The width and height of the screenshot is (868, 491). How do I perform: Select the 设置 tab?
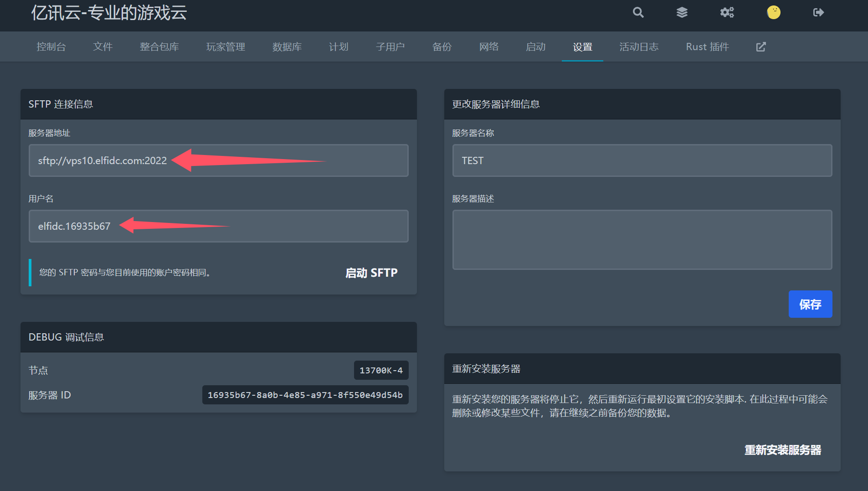(x=582, y=47)
